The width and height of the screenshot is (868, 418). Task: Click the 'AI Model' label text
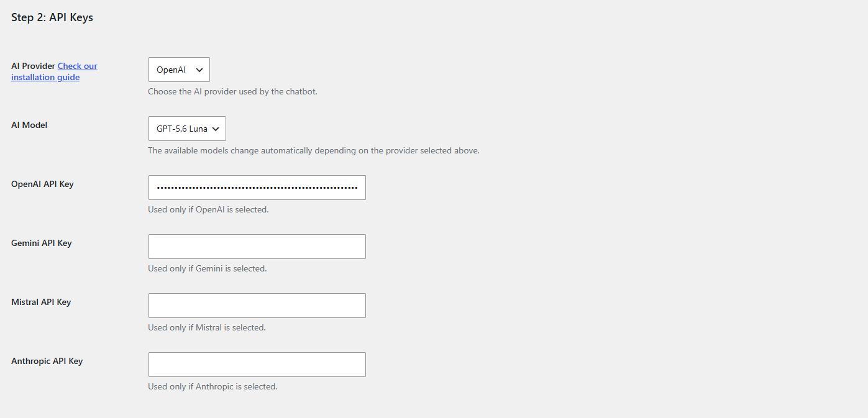click(x=29, y=125)
